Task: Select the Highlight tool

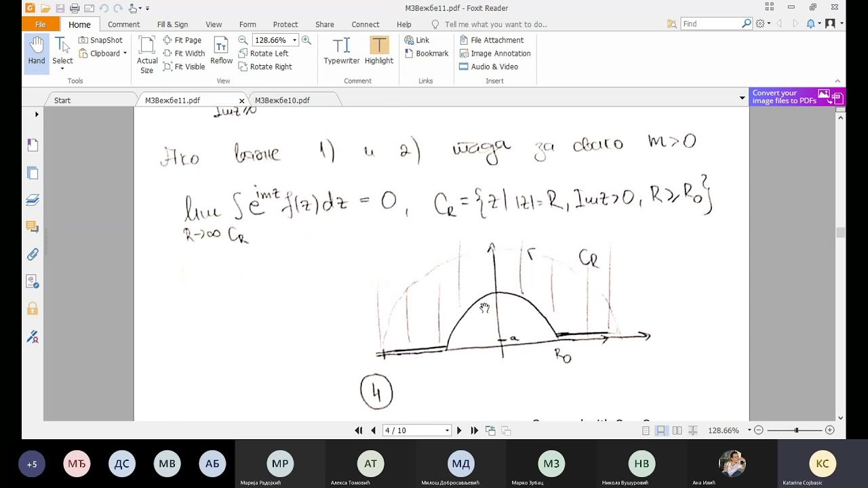Action: point(378,52)
